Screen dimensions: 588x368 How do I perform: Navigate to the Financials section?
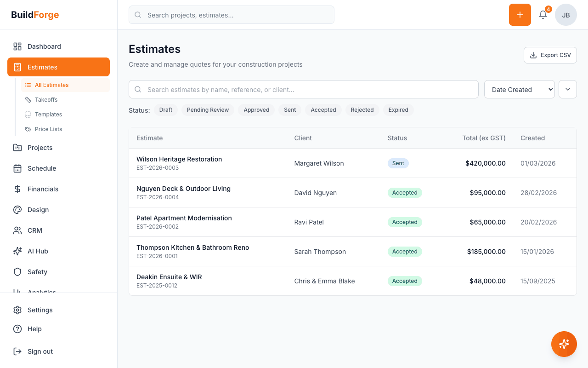44,189
